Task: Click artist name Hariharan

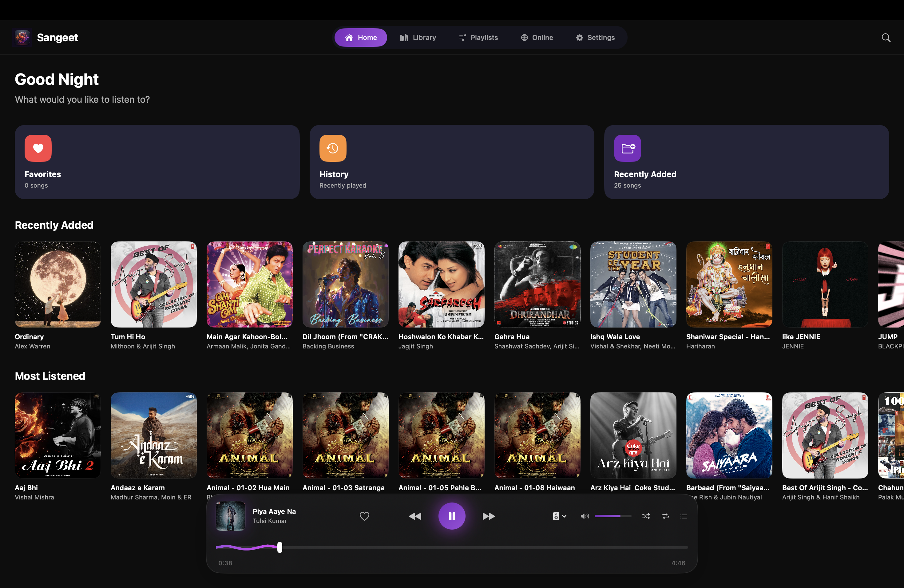Action: coord(700,346)
